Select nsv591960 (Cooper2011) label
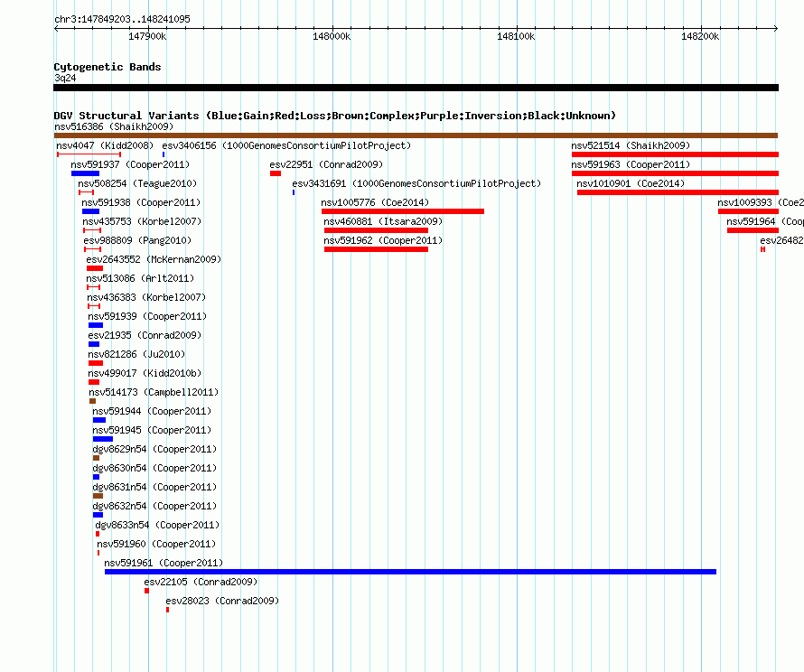Image resolution: width=804 pixels, height=672 pixels. coord(156,544)
